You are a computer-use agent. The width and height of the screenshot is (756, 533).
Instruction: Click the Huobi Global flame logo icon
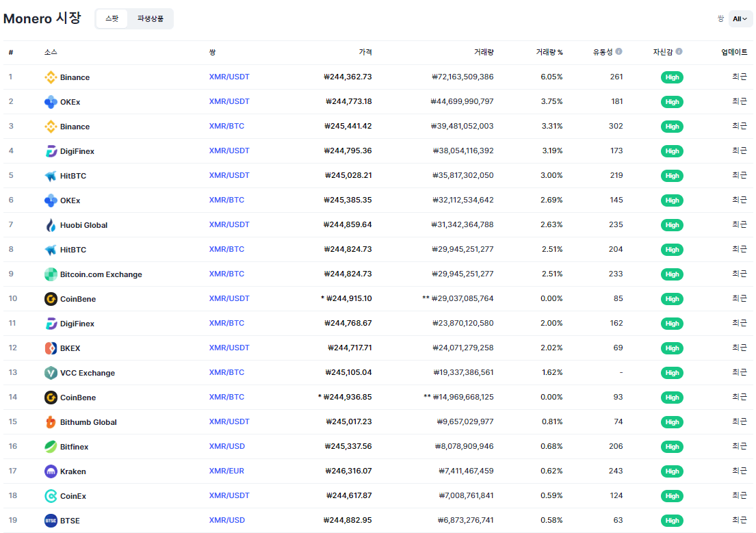(51, 225)
